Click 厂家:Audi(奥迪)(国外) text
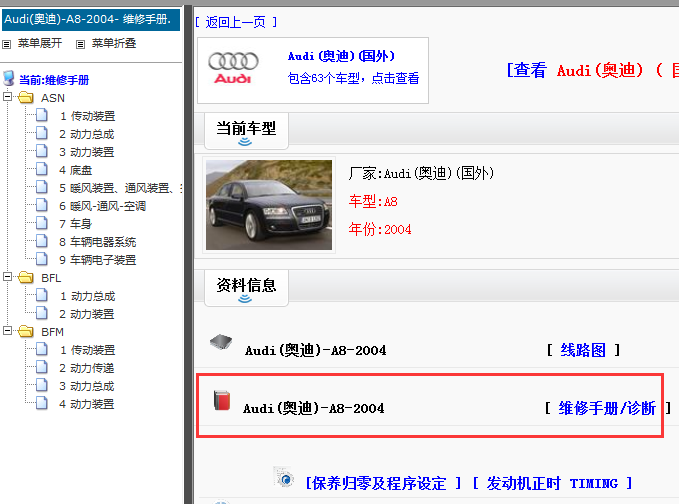Image resolution: width=679 pixels, height=504 pixels. tap(421, 174)
